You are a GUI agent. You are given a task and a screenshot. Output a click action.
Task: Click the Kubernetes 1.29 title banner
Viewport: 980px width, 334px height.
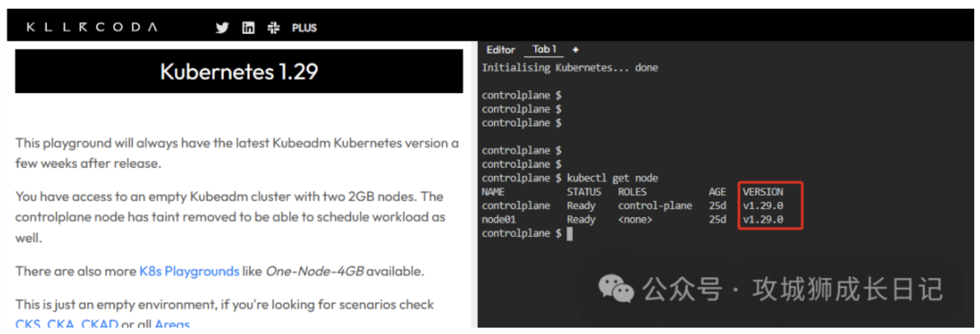239,71
